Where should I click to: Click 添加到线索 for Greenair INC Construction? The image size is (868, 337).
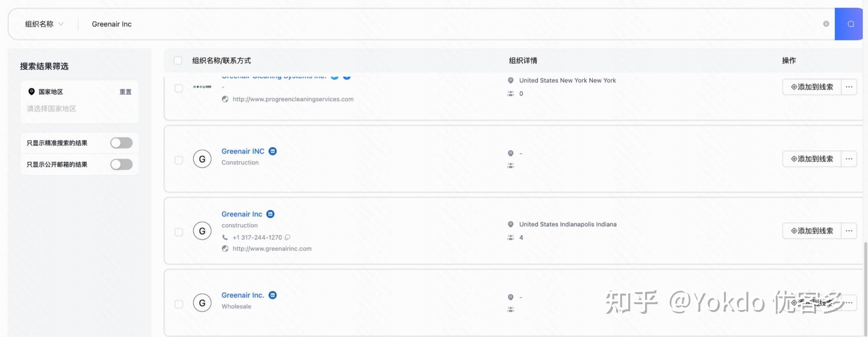click(812, 159)
